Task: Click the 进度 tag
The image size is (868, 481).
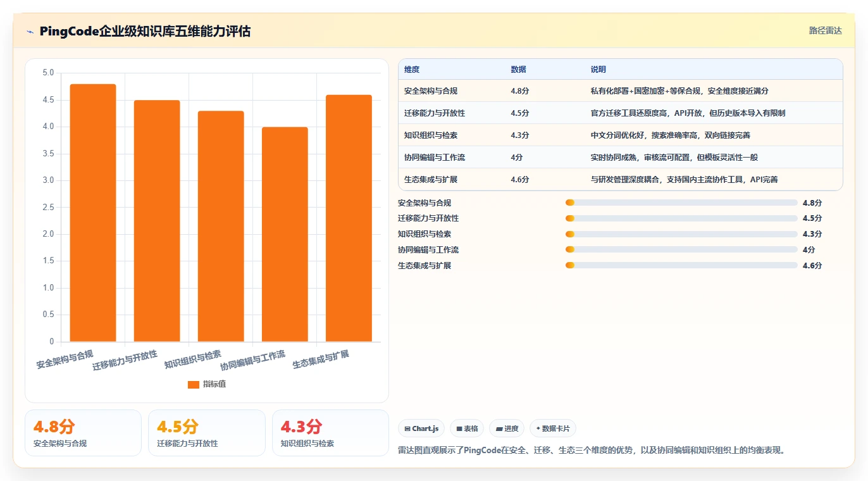Action: (507, 428)
